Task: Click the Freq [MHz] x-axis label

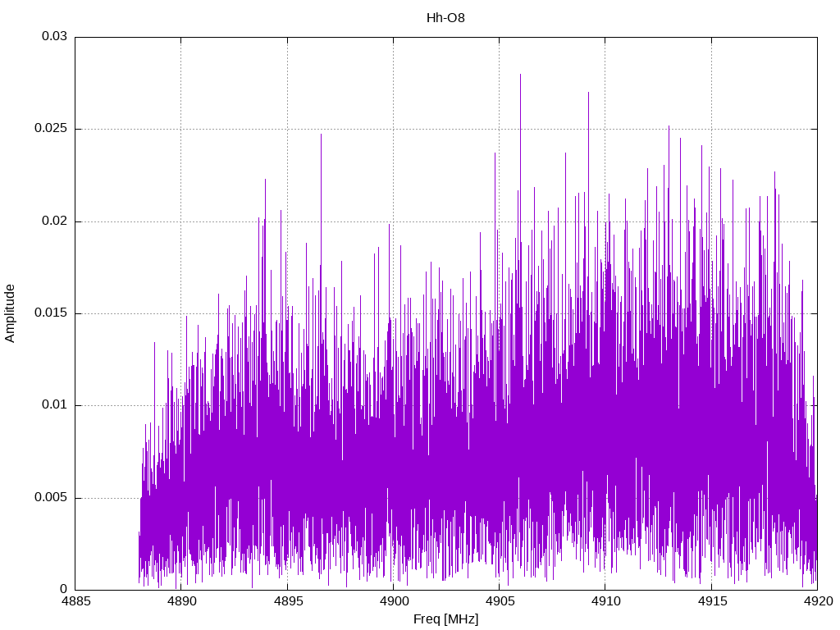Action: pos(445,619)
